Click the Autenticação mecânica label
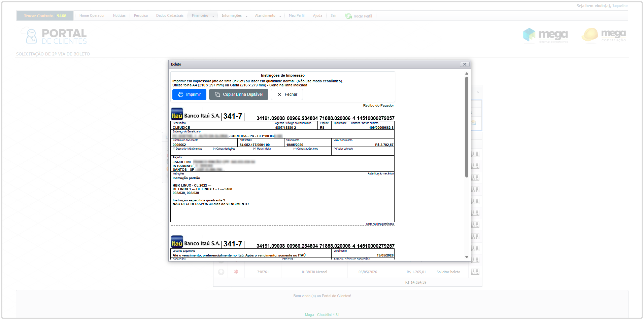The width and height of the screenshot is (644, 320). coord(380,174)
